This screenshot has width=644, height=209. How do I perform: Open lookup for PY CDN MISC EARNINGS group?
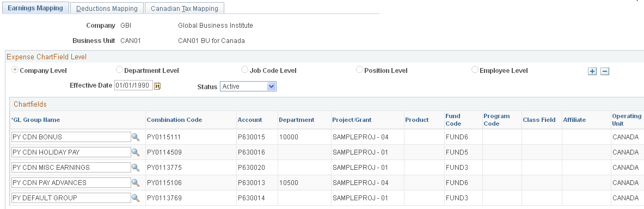136,168
